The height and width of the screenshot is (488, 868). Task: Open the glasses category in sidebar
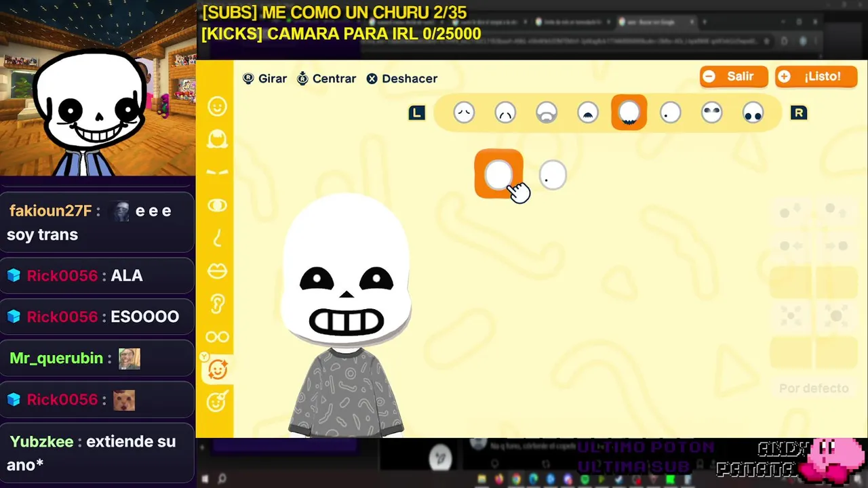pos(217,337)
